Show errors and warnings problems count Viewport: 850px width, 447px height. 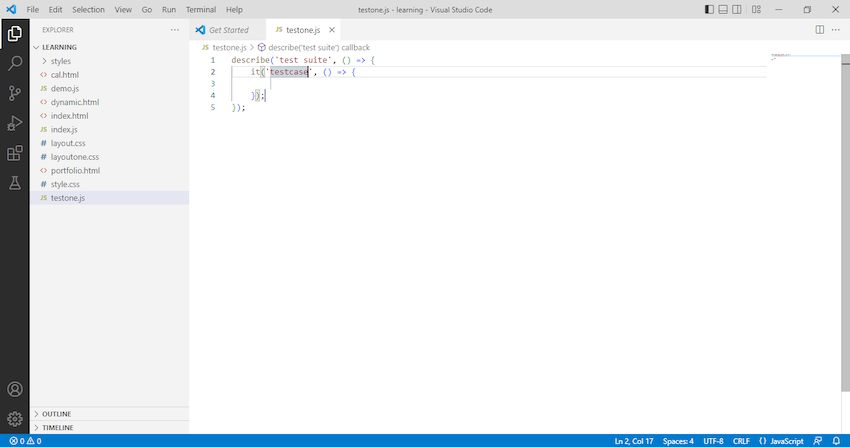point(25,441)
